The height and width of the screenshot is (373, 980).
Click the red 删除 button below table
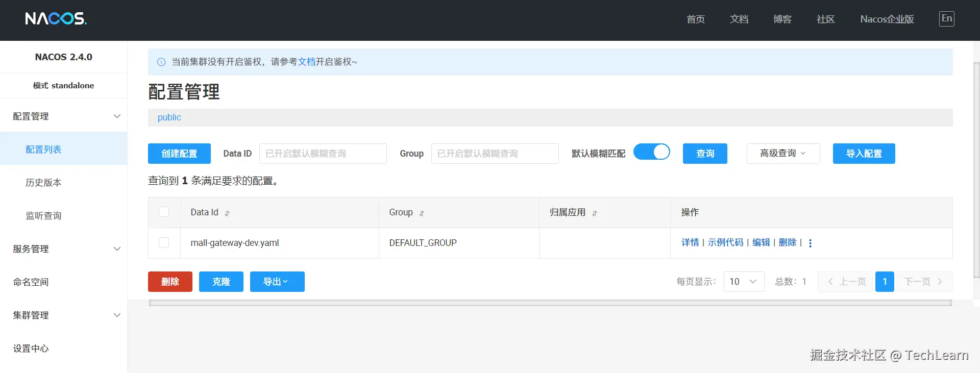click(x=170, y=282)
